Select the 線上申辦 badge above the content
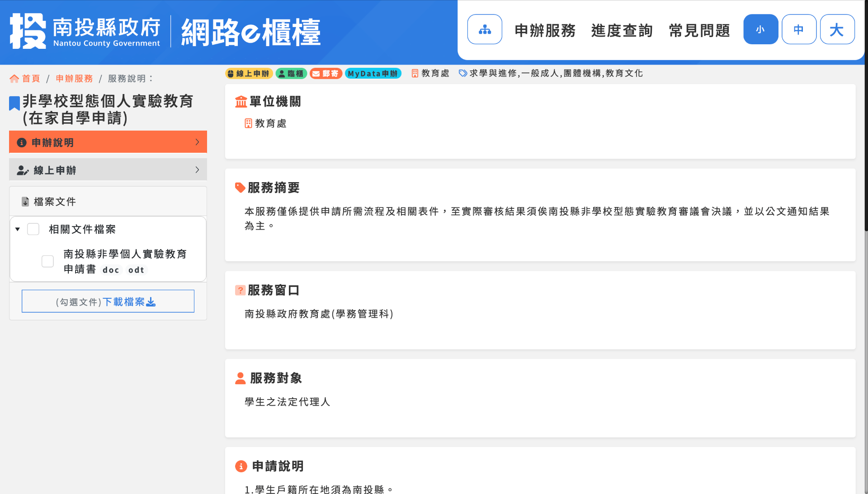The height and width of the screenshot is (494, 868). (249, 73)
